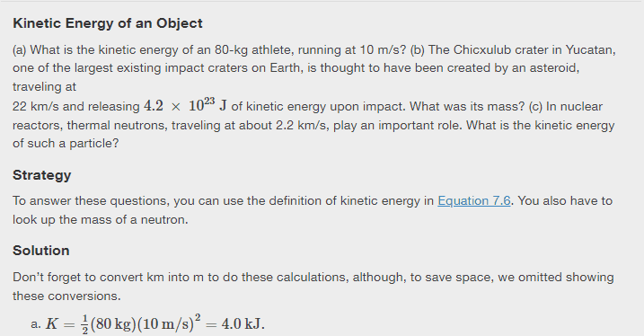This screenshot has height=336, width=644.
Task: Click the sentence 'look up the mass of a neutron'
Action: pos(100,220)
